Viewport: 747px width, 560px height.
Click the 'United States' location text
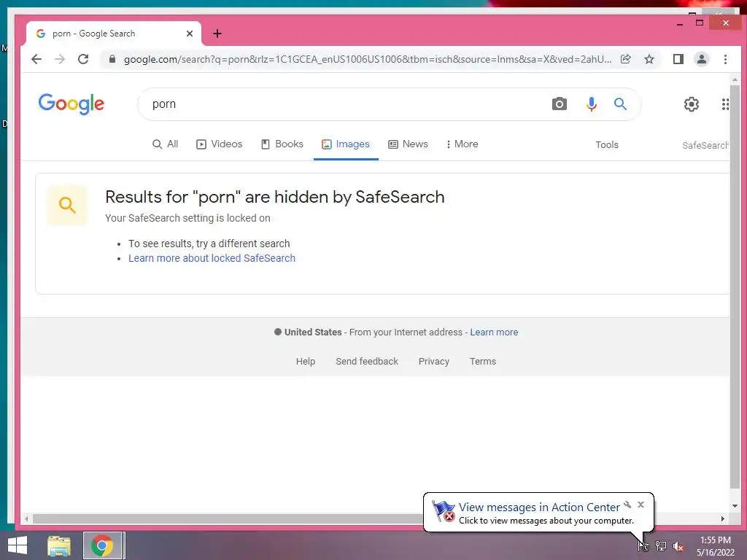pos(313,332)
